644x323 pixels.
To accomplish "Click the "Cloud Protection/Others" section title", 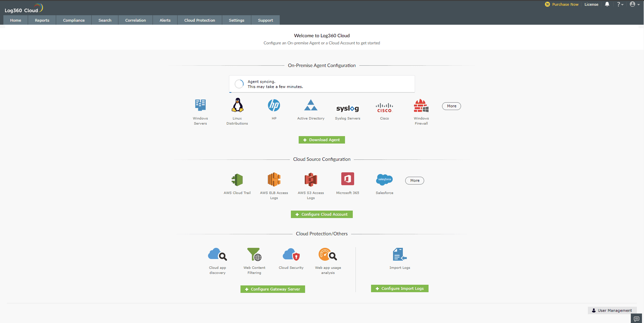I will click(x=322, y=234).
